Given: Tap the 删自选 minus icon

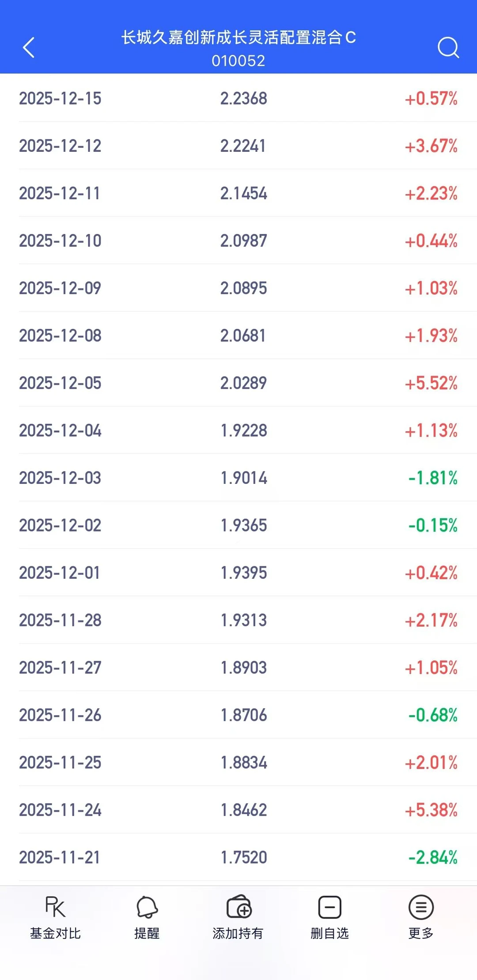Looking at the screenshot, I should coord(330,907).
